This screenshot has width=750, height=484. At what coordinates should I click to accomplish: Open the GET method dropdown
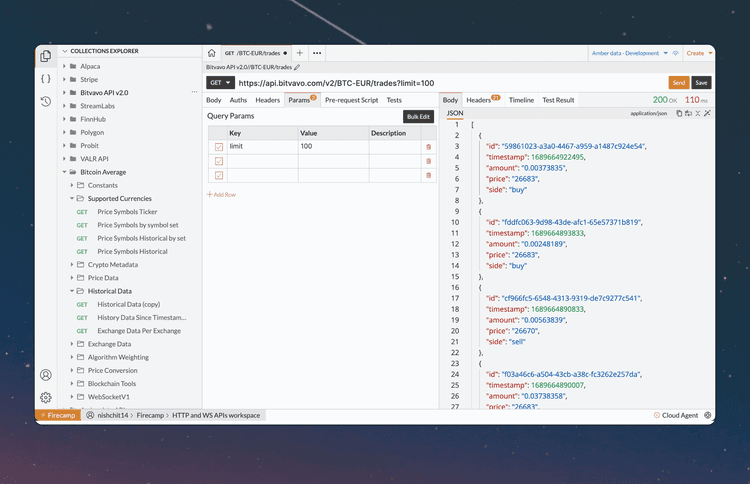coord(220,83)
